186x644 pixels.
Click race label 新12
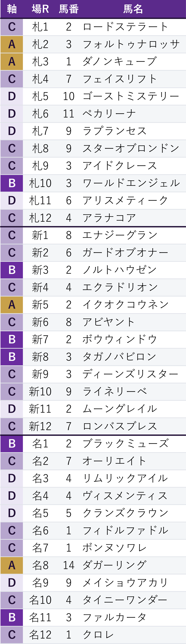click(40, 426)
